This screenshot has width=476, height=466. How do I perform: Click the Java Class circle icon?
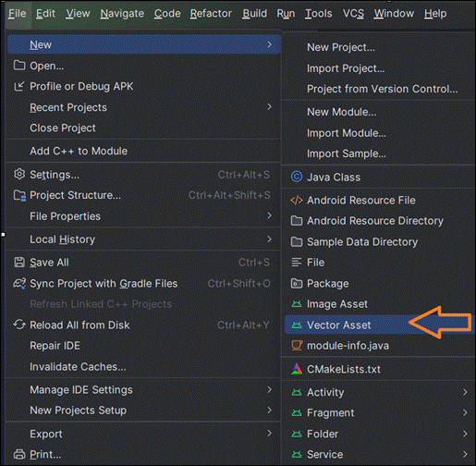[297, 177]
